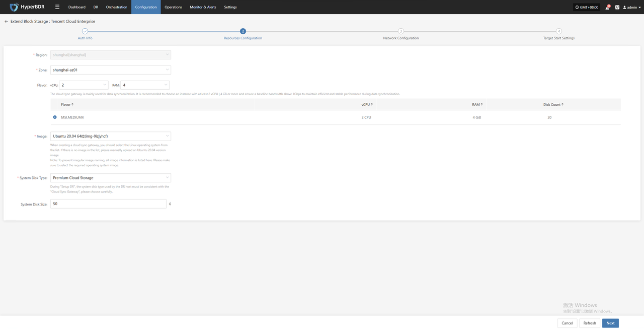
Task: Click the MSI.MEDIUM4 flavor name
Action: pyautogui.click(x=72, y=117)
